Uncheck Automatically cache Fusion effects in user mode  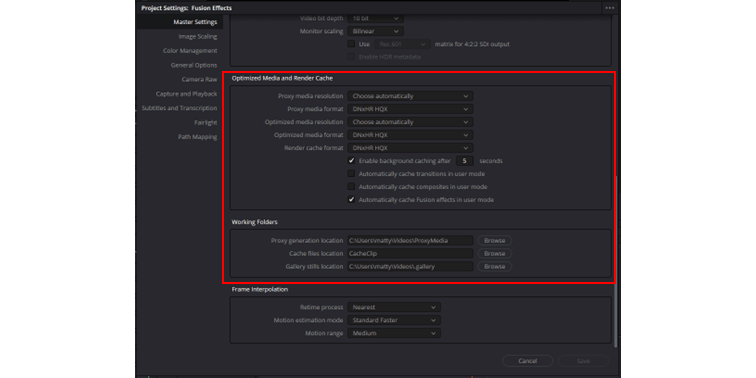tap(351, 200)
